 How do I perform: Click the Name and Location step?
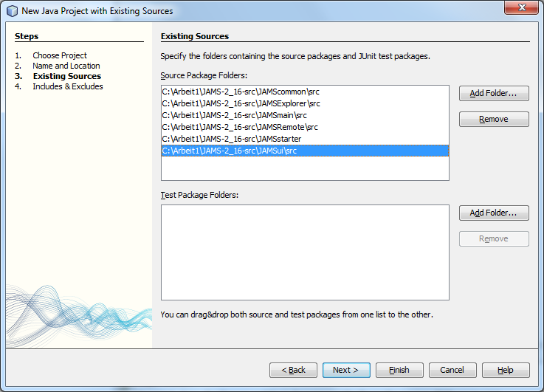click(66, 66)
